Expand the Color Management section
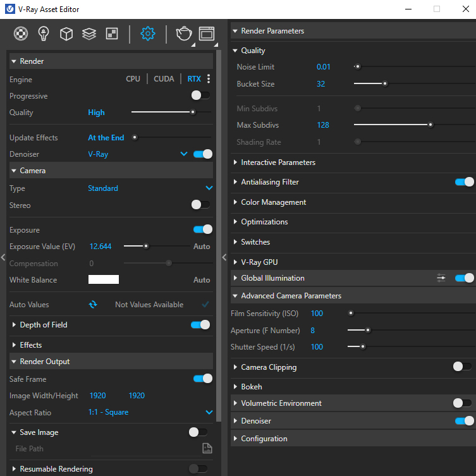Viewport: 476px width, 476px height. click(273, 202)
